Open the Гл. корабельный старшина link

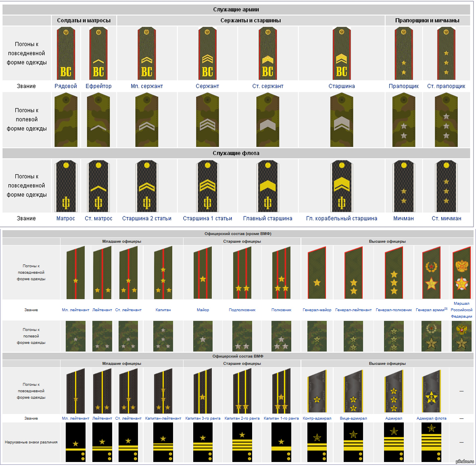point(342,218)
